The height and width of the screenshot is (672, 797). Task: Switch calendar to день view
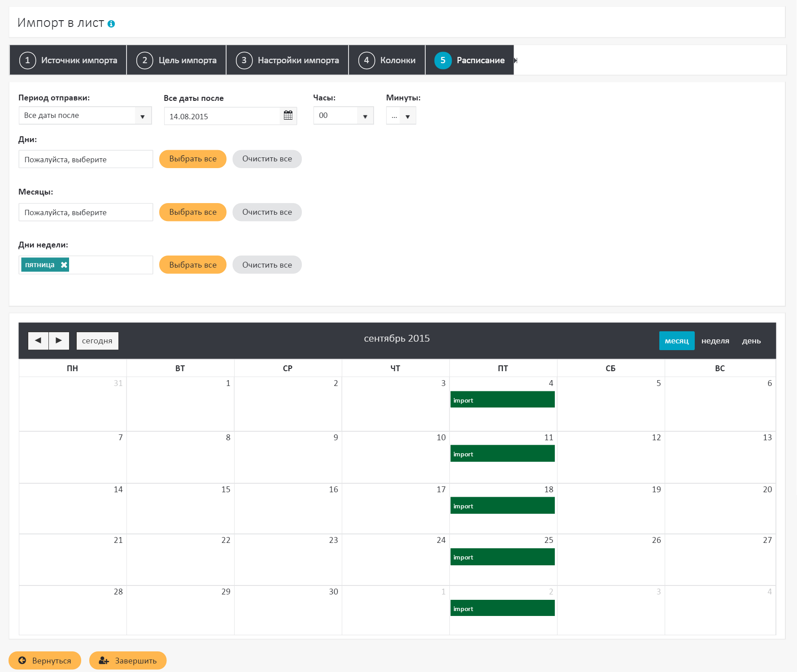[x=751, y=341]
